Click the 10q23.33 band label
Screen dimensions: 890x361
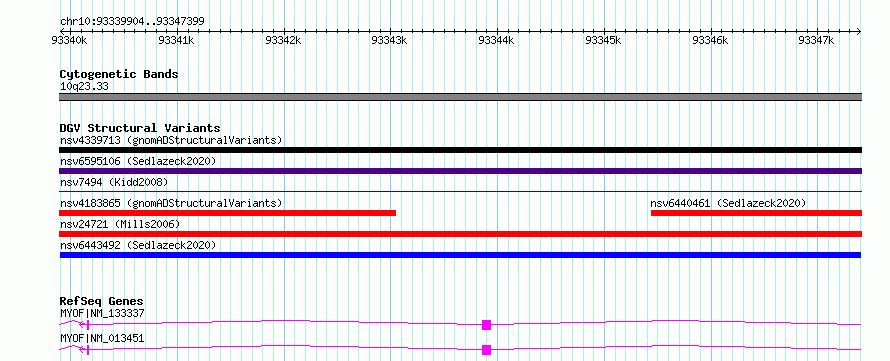[x=84, y=87]
